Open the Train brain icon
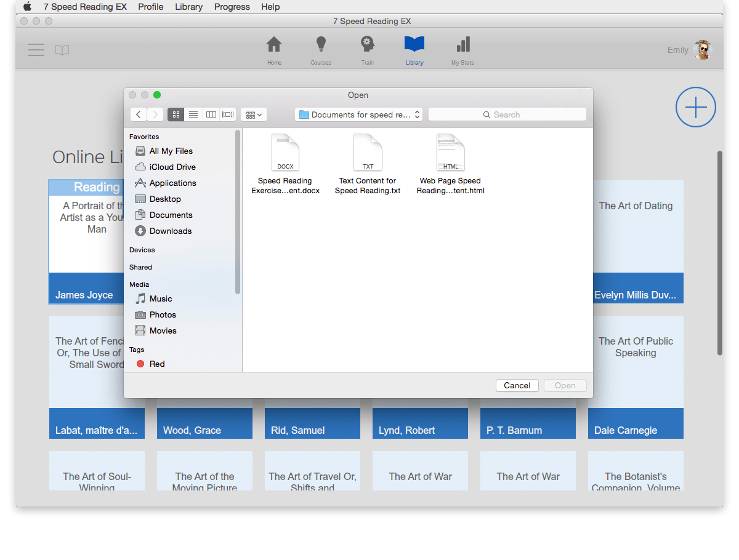Viewport: 739px width, 560px height. point(368,46)
